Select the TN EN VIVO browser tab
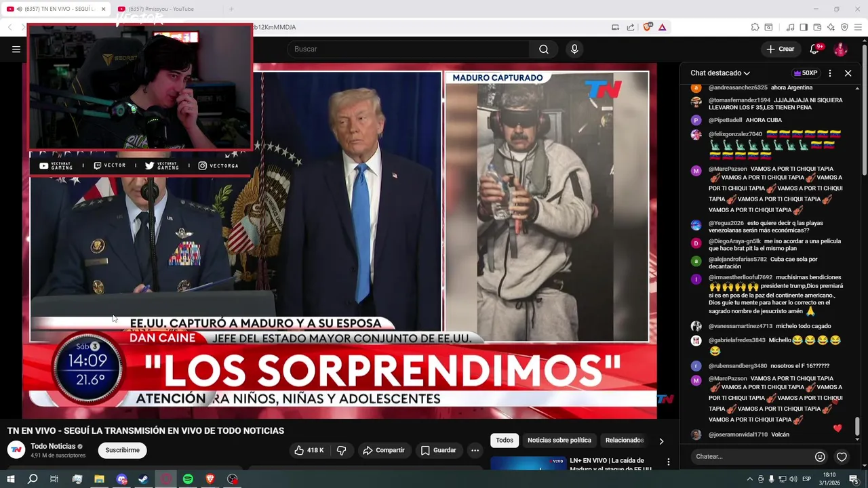 click(x=57, y=9)
